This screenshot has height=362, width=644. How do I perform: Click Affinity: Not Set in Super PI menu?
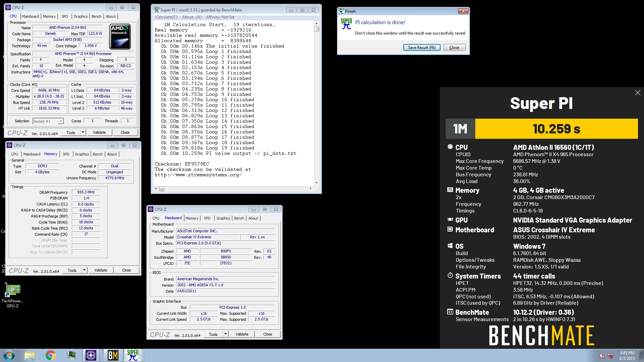[x=220, y=17]
